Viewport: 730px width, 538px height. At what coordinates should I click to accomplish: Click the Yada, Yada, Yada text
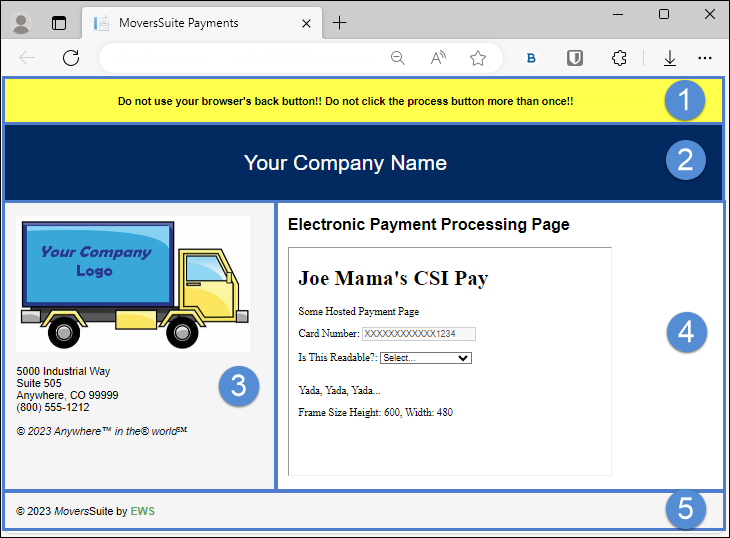pos(339,390)
